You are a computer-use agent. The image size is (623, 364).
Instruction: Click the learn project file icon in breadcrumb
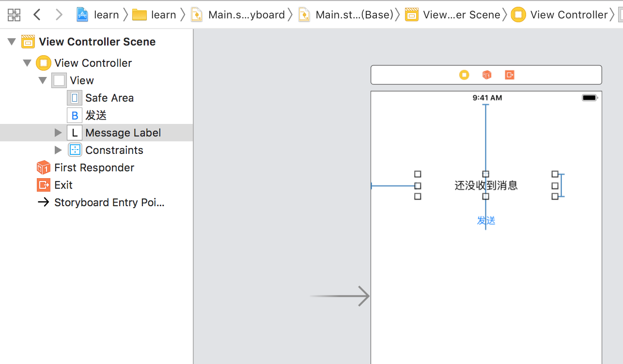(83, 15)
